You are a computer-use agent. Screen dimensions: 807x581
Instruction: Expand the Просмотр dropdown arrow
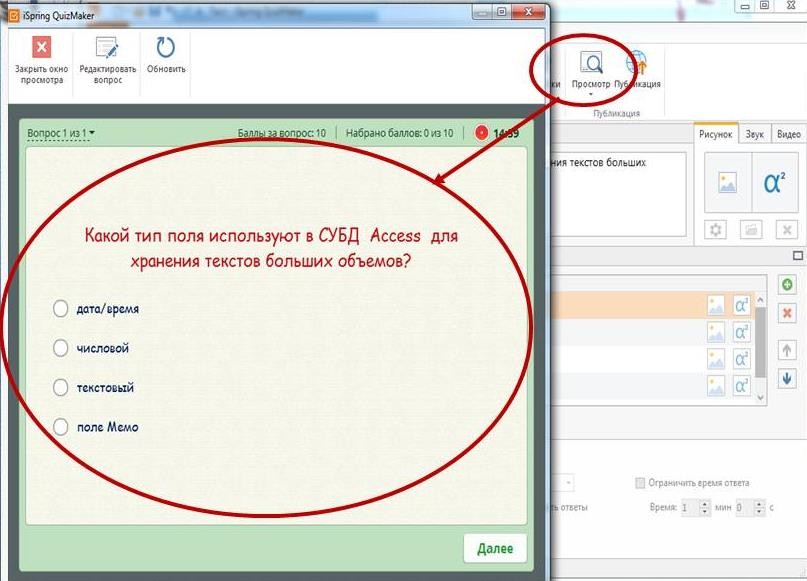point(591,94)
